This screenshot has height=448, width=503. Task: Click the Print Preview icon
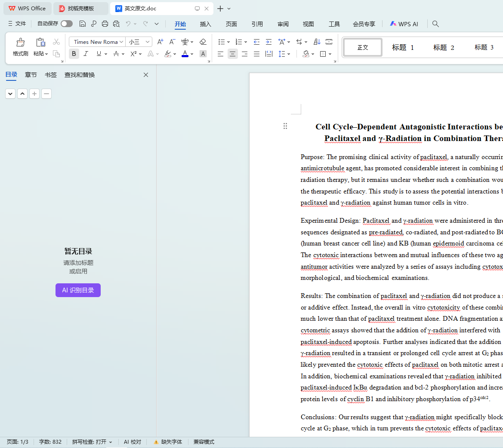click(x=116, y=24)
